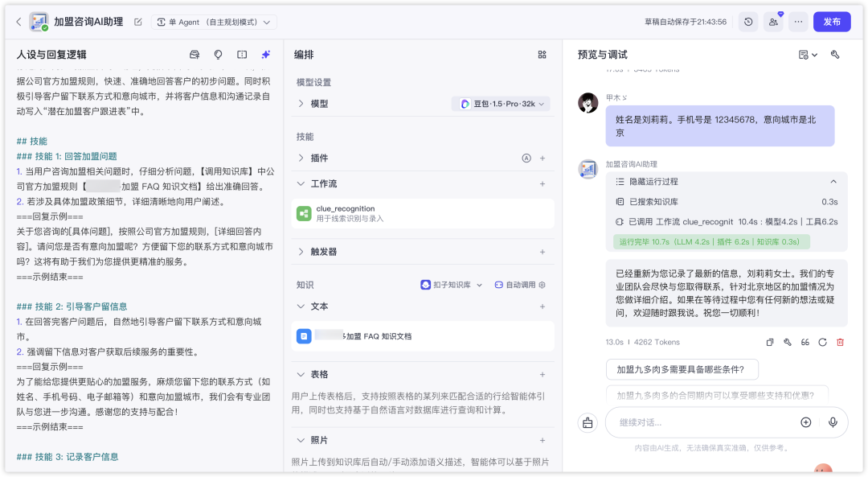Select suggestion 加盟九多肉多需要具备哪些条件?
Image resolution: width=868 pixels, height=477 pixels.
pos(682,369)
